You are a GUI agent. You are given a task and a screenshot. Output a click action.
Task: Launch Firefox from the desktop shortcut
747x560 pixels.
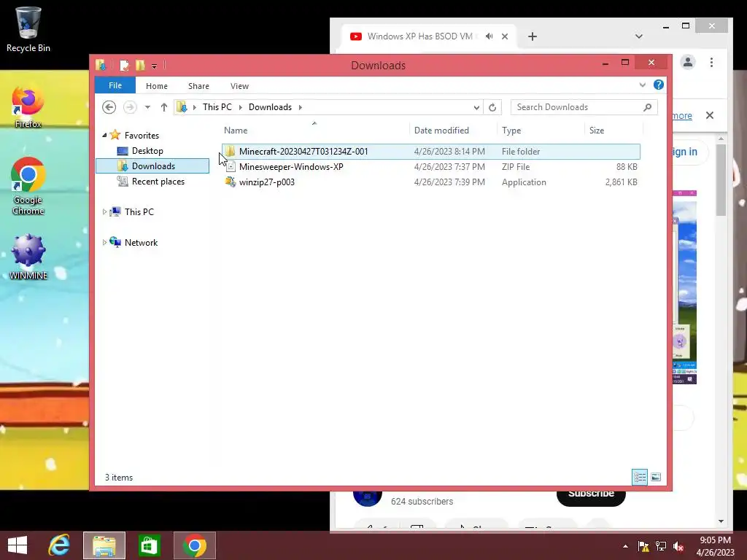(x=28, y=106)
